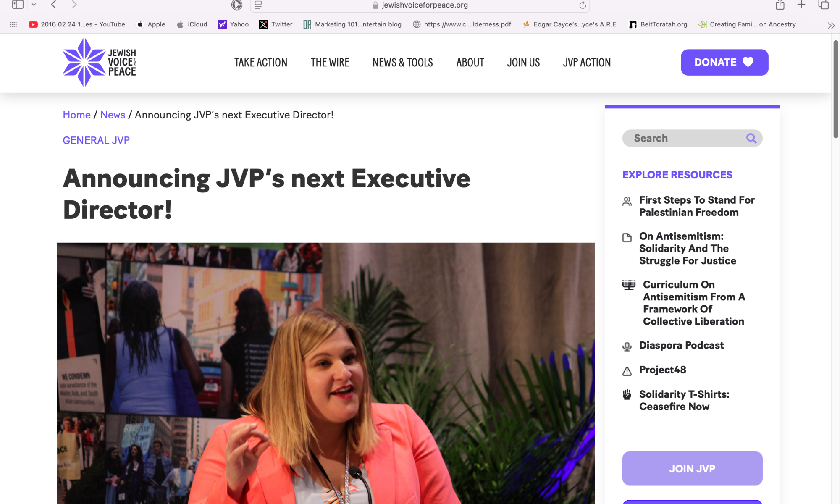Click the Share icon in Safari toolbar
840x504 pixels.
pos(780,5)
